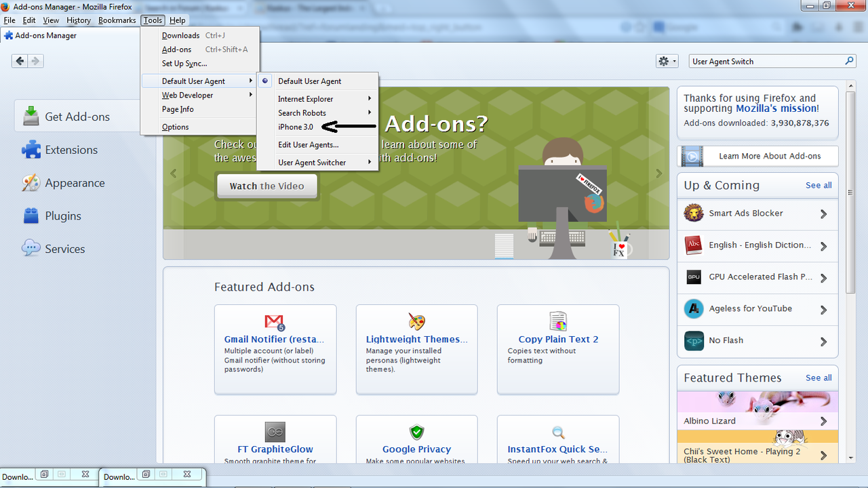The image size is (868, 488).
Task: Show previous banner slide arrow
Action: point(174,174)
